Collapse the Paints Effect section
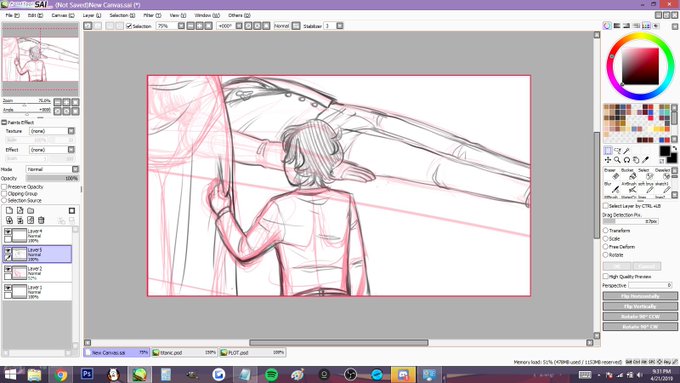 point(4,122)
